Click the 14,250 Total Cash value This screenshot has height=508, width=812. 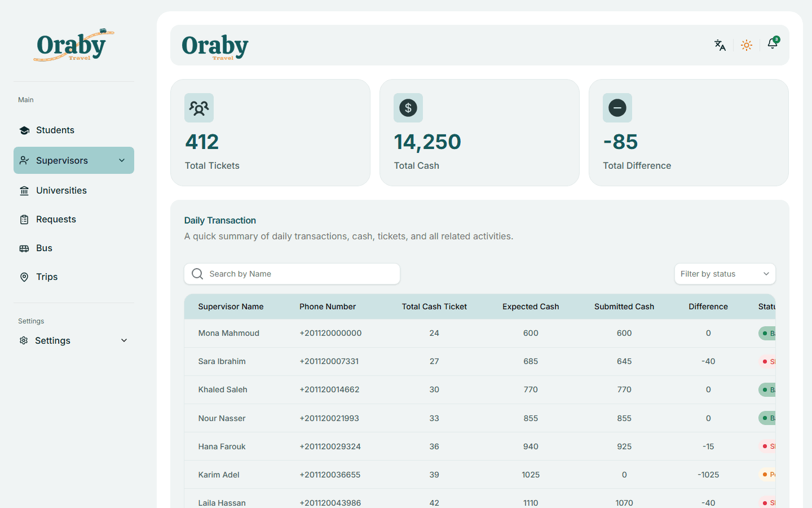427,142
